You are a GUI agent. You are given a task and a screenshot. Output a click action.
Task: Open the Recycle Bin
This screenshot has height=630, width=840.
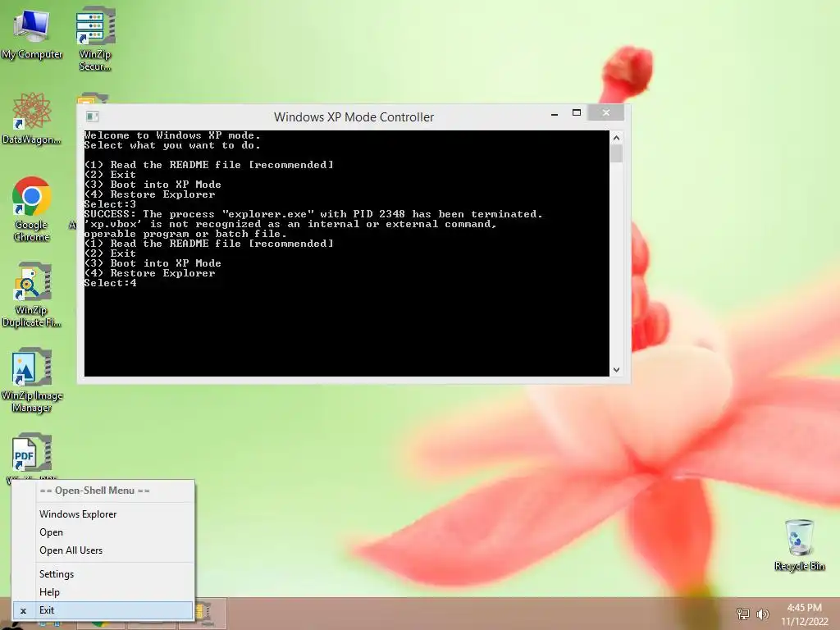[799, 546]
